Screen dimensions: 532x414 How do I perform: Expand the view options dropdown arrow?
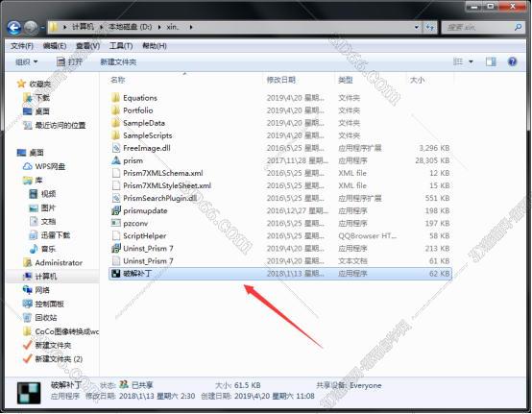471,61
